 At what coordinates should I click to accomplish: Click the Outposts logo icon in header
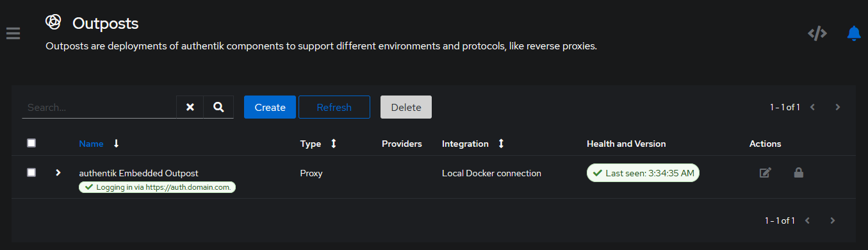[53, 22]
